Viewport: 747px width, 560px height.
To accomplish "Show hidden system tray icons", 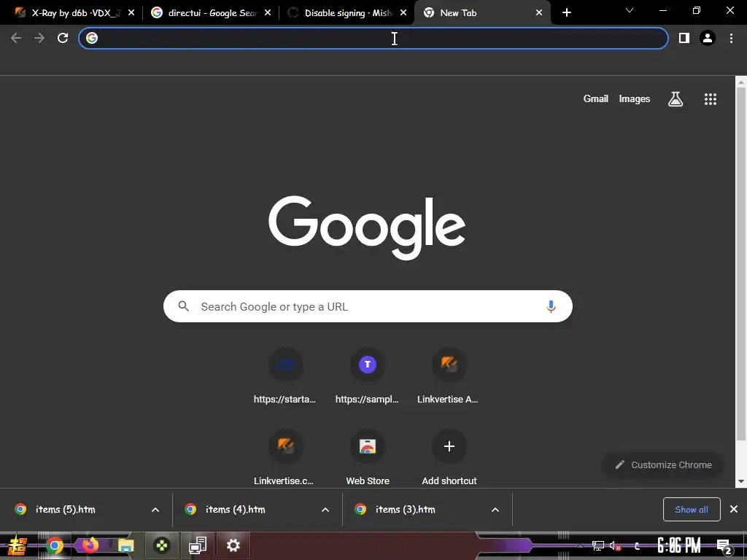I will click(580, 546).
